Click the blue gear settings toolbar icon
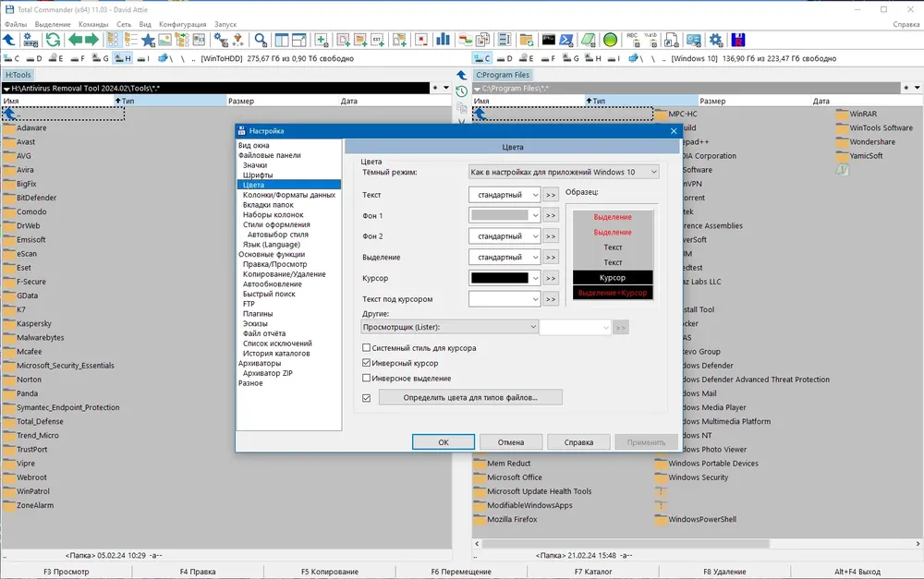 (715, 40)
